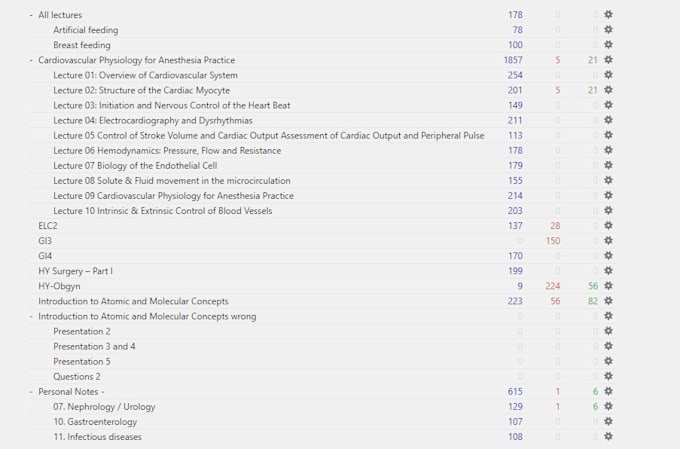Viewport: 680px width, 449px height.
Task: Open Lecture 10 Intrinsic & Extrinsic Control deck
Action: pos(163,210)
